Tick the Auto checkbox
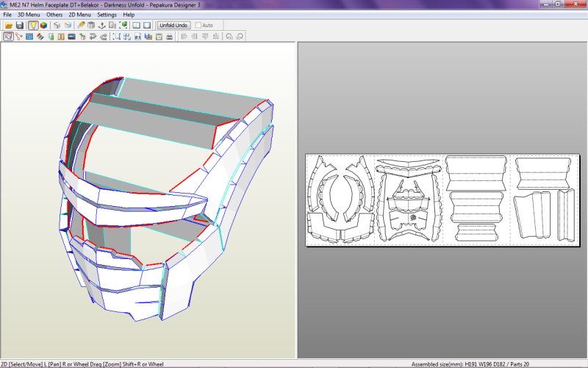This screenshot has height=368, width=588. click(x=198, y=25)
